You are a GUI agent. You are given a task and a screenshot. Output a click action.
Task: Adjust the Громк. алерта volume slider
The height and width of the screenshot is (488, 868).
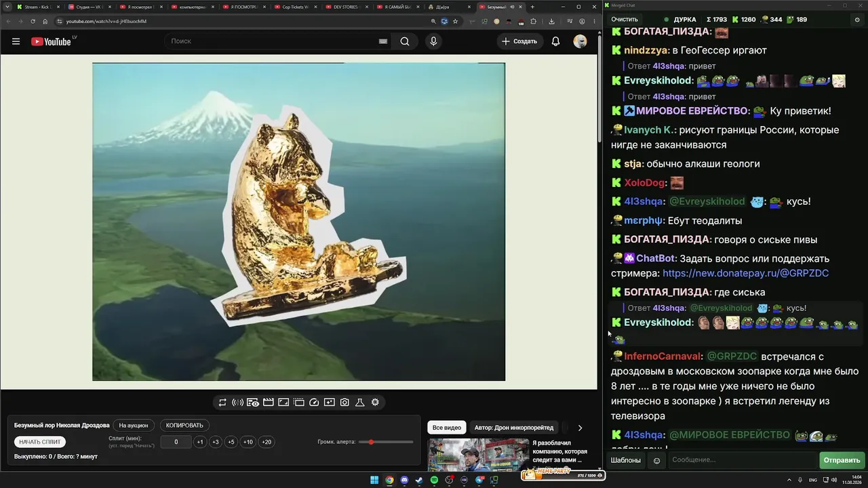pos(386,442)
